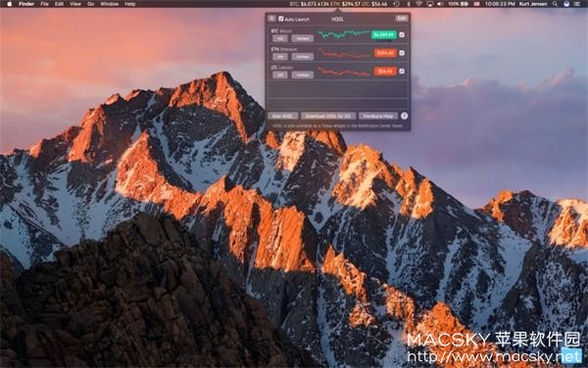Click the Download HODL for iOS button
Screen dimensions: 588x368
pos(328,116)
